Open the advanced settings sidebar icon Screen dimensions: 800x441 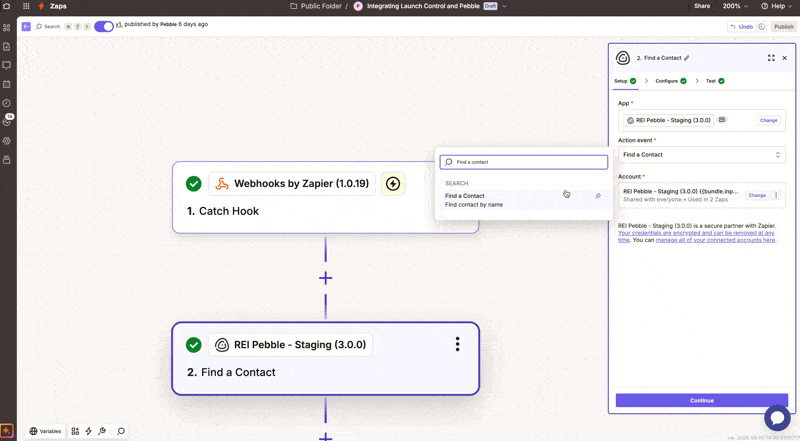7,141
